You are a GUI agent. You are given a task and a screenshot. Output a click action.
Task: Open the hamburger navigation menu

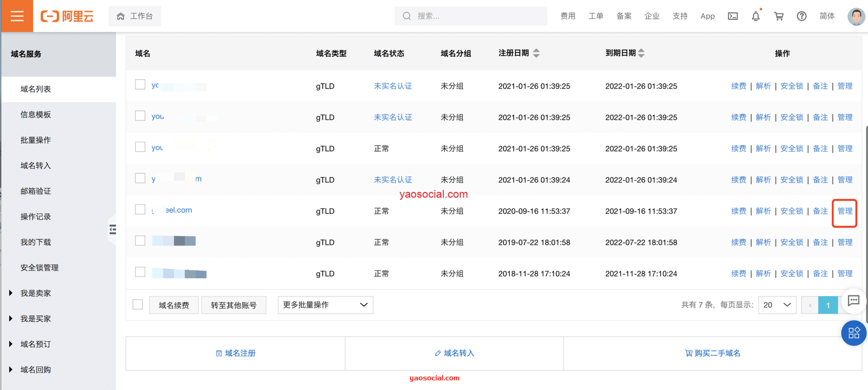[17, 16]
